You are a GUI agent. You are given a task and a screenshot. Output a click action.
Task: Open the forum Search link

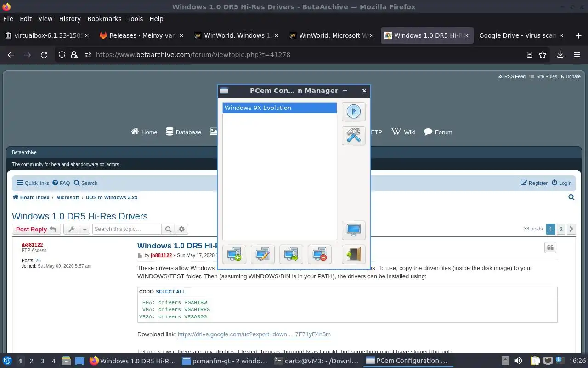click(x=85, y=183)
